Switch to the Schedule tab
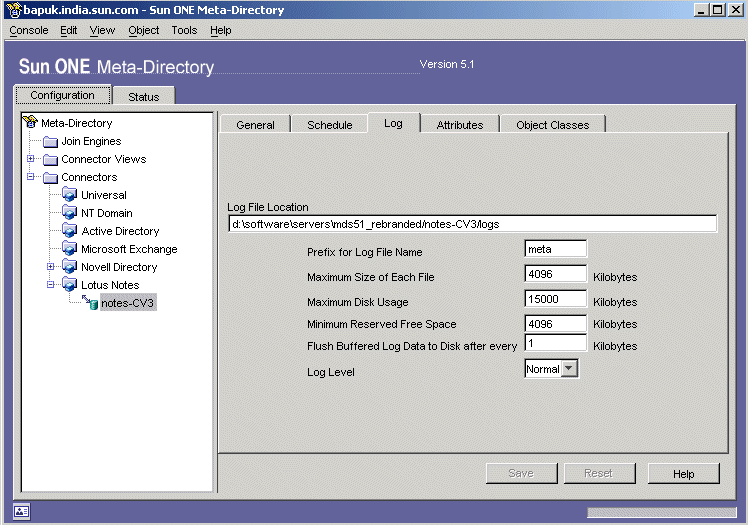The width and height of the screenshot is (748, 525). click(x=330, y=125)
